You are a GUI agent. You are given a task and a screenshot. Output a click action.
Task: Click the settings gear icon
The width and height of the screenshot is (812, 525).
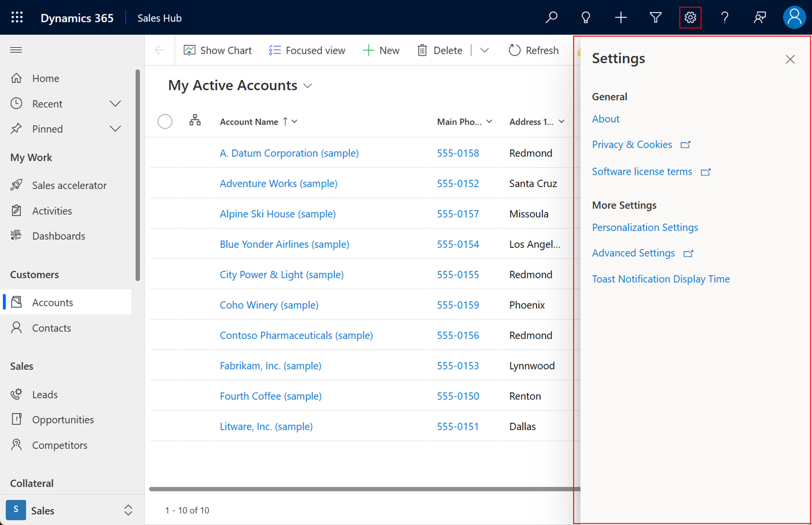(x=690, y=17)
